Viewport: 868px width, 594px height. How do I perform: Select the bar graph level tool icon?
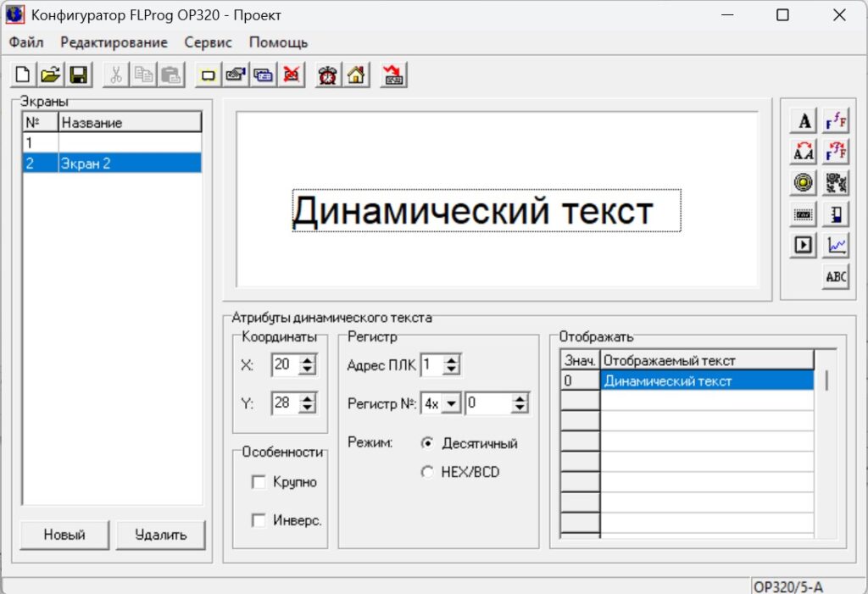[837, 214]
